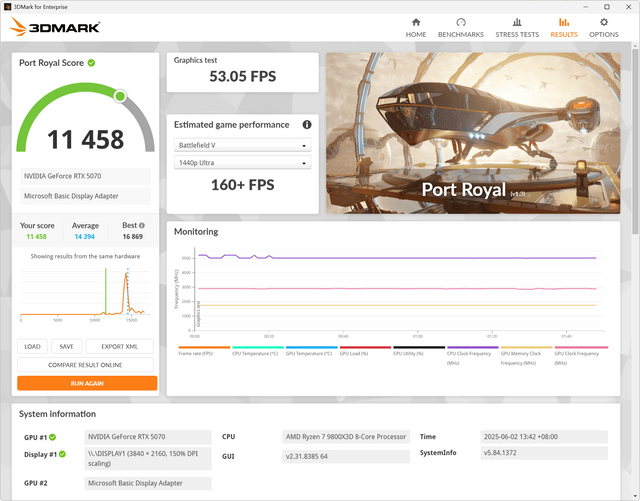
Task: Switch to the RESULTS tab label
Action: coord(564,35)
